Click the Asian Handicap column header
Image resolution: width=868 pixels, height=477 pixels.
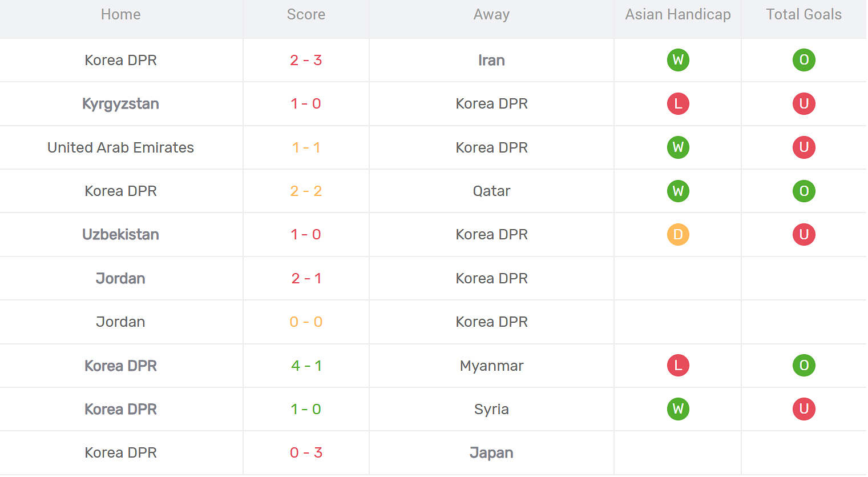point(678,14)
